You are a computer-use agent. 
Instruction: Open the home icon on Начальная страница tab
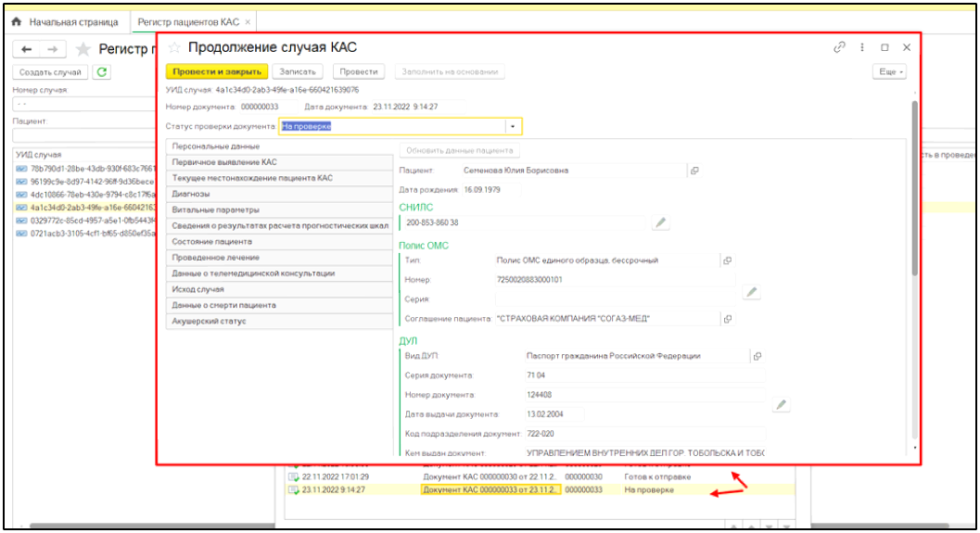click(17, 21)
